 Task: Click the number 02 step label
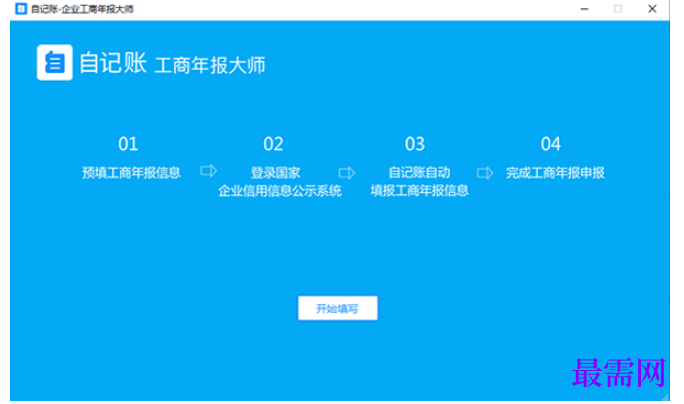tap(274, 144)
